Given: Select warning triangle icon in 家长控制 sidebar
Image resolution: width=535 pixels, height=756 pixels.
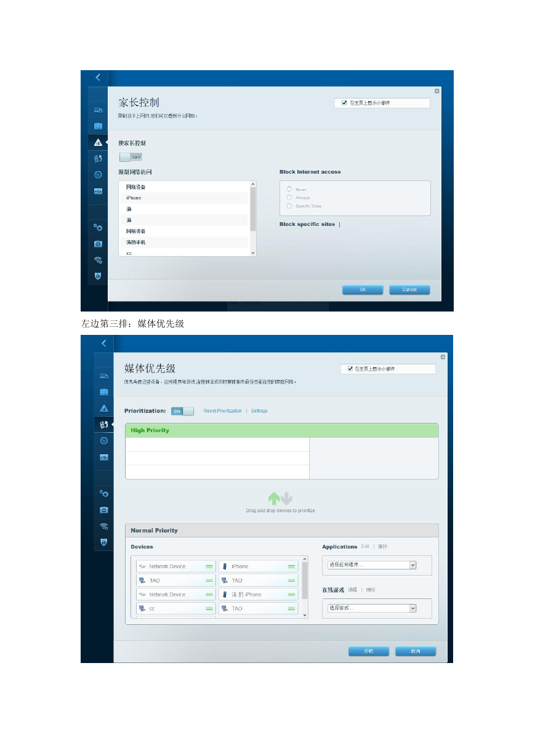Looking at the screenshot, I should 98,142.
